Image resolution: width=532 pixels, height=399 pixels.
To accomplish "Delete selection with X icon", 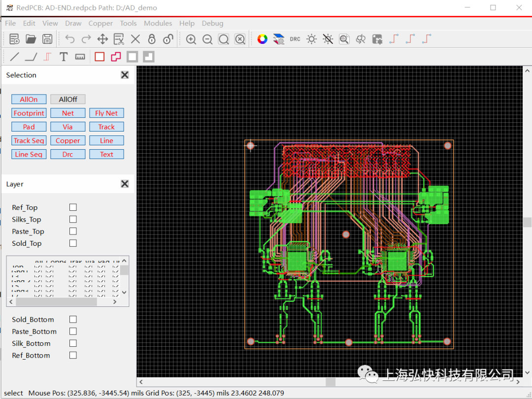I will click(x=135, y=39).
